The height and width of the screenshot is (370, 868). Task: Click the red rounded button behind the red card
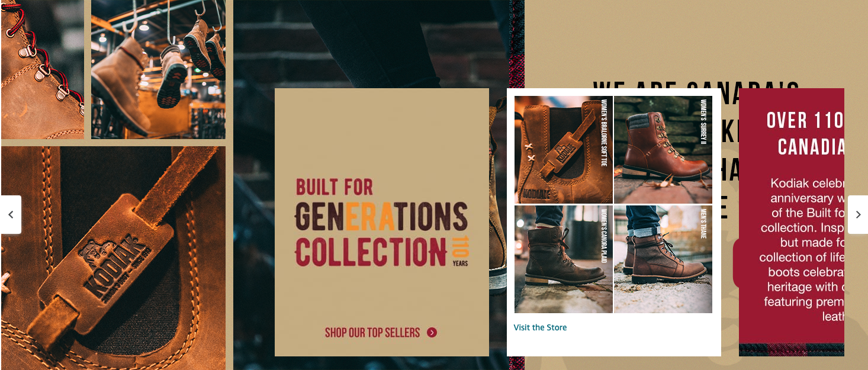tap(736, 263)
